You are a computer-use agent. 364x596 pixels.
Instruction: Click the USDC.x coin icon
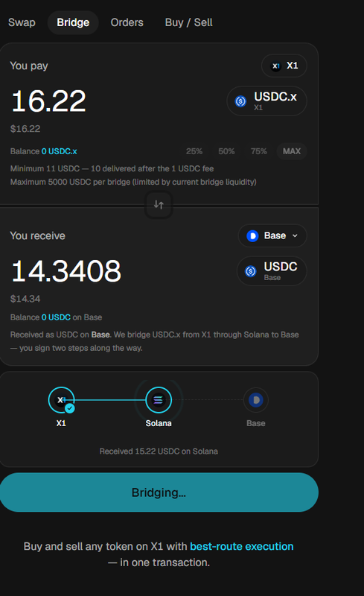[x=240, y=101]
